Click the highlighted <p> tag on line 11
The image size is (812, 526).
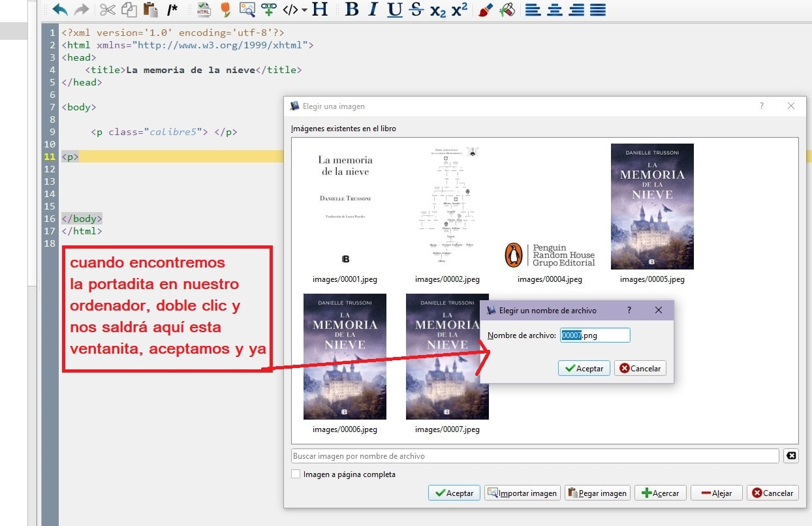point(70,157)
